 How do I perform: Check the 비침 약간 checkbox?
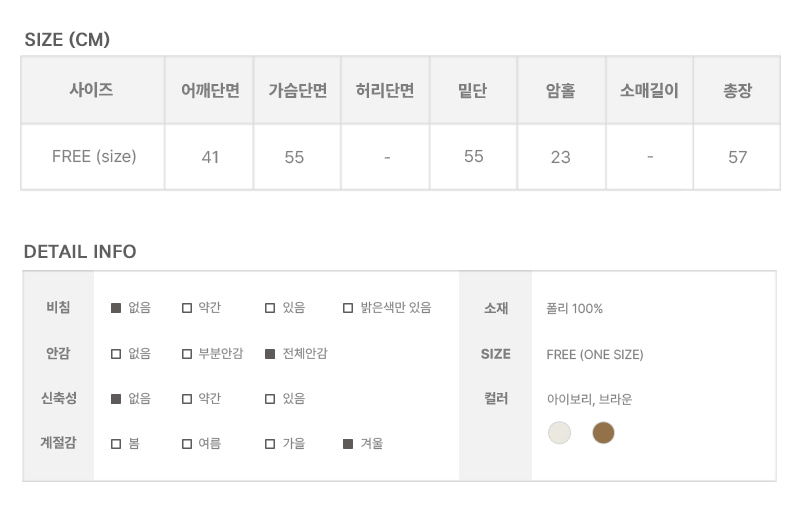click(187, 308)
